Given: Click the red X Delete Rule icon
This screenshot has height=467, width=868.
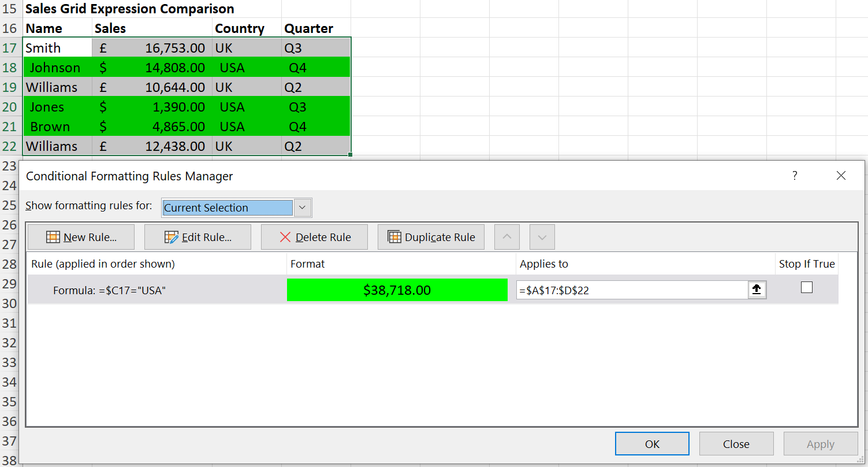Looking at the screenshot, I should point(285,236).
